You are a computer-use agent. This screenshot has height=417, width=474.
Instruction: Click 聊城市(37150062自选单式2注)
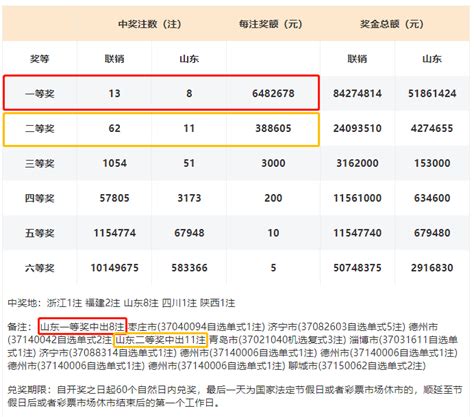point(357,366)
